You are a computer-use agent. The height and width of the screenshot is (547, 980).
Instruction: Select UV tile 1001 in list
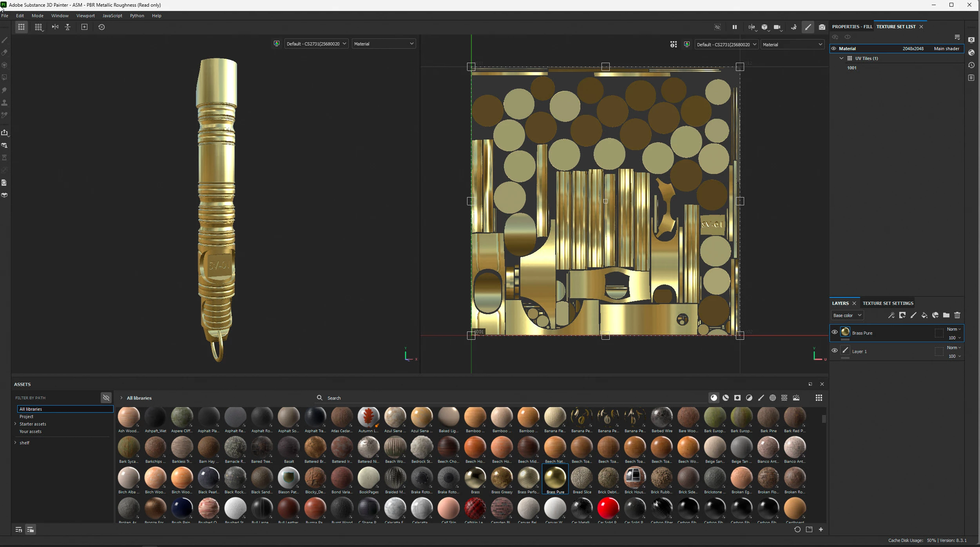(851, 68)
